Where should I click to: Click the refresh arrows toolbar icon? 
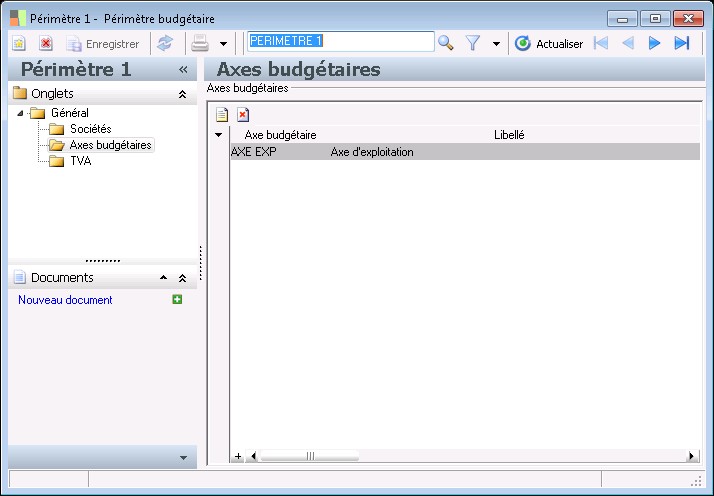tap(165, 43)
